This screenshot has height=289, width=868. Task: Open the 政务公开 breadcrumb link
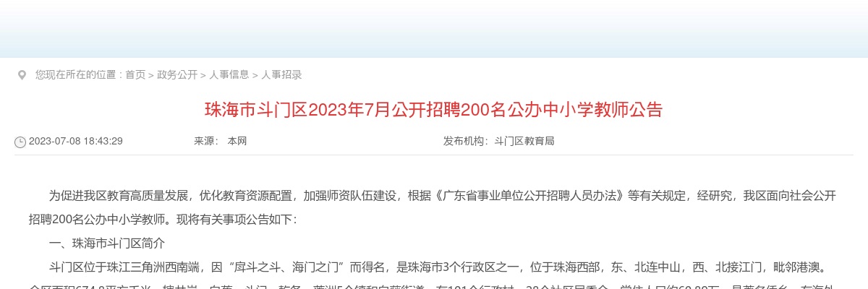(177, 74)
